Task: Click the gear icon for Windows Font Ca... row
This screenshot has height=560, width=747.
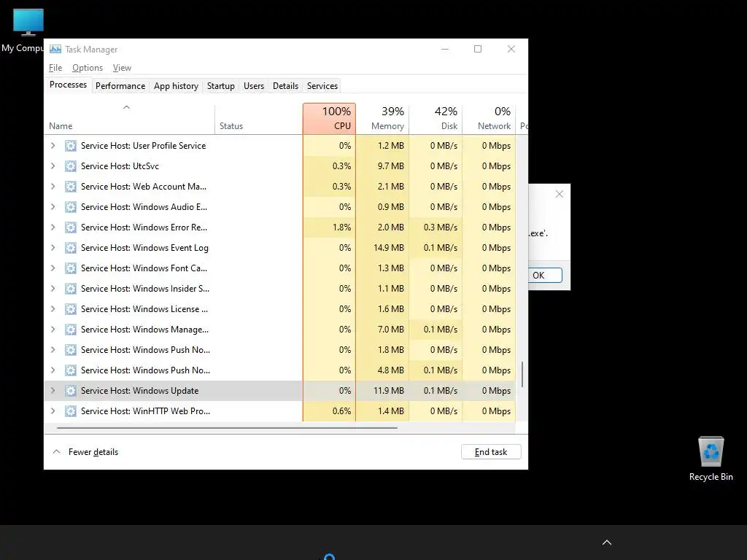Action: pyautogui.click(x=71, y=268)
